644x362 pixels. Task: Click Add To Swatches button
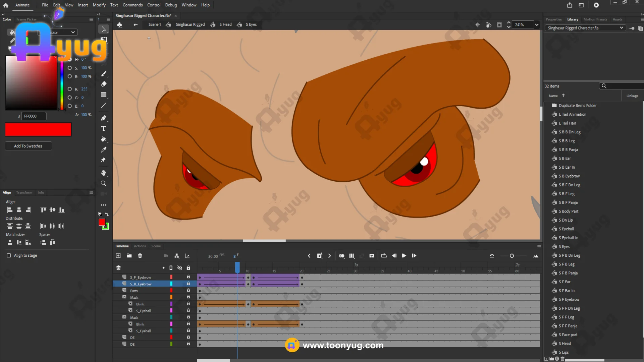pos(28,146)
